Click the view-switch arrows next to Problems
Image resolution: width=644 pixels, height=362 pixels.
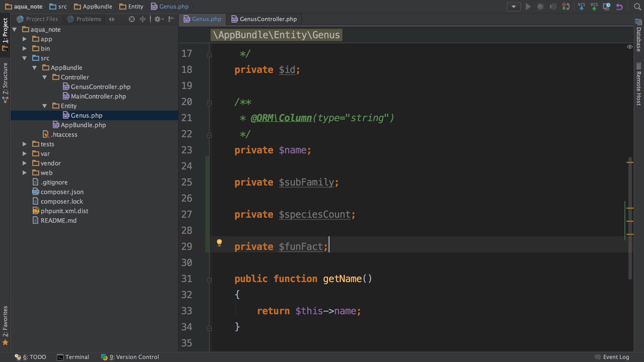[112, 19]
